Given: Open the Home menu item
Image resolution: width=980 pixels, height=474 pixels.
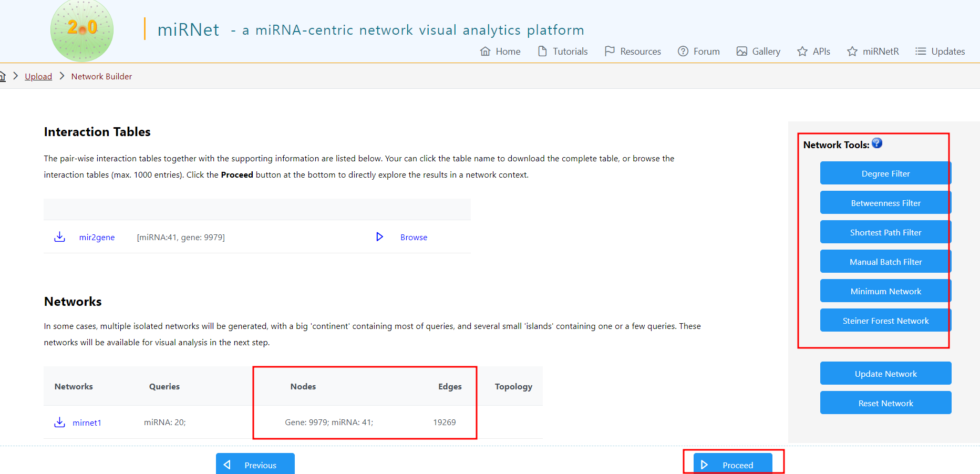Looking at the screenshot, I should 508,51.
